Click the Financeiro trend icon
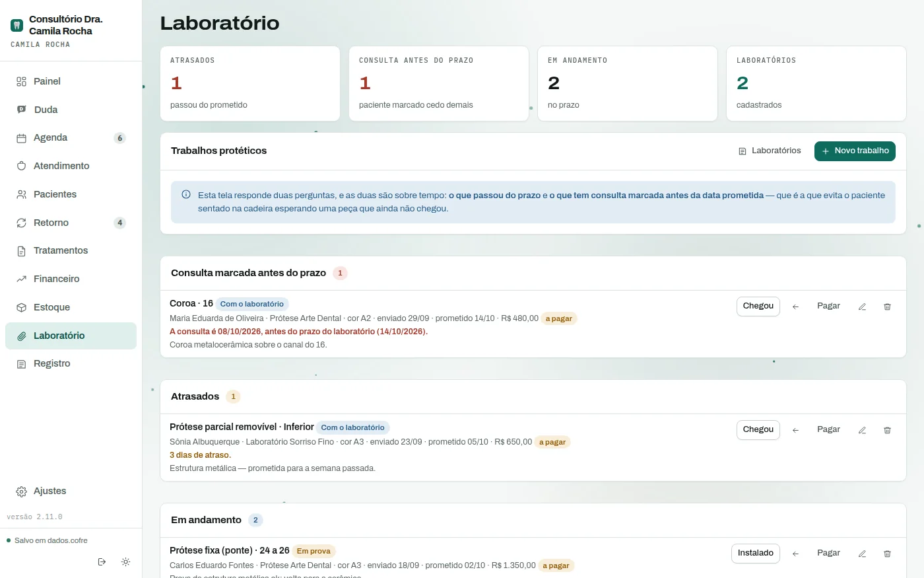Viewport: 924px width, 578px height. 21,279
